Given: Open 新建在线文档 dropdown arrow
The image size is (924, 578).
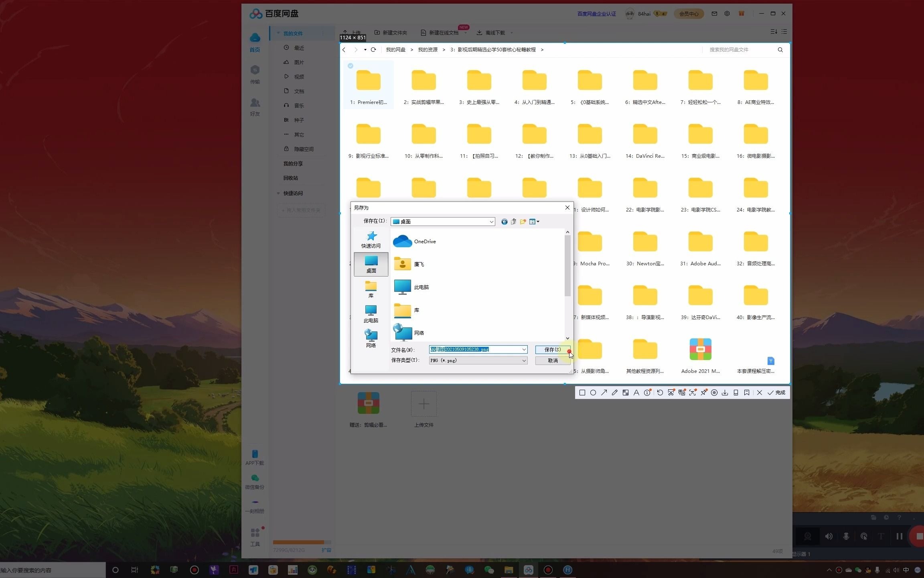Looking at the screenshot, I should pos(466,33).
